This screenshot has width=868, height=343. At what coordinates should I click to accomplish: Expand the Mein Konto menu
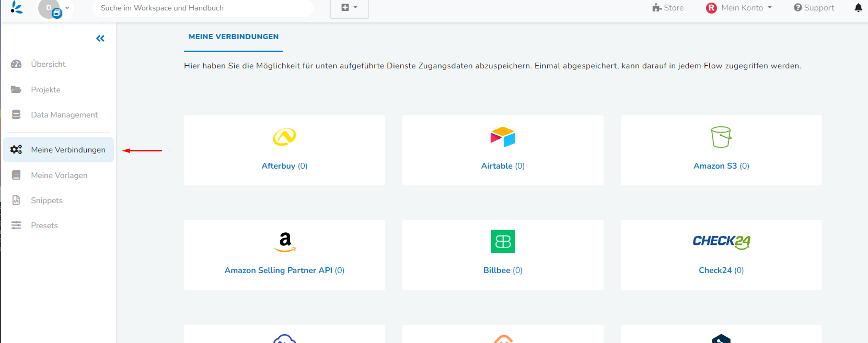click(739, 8)
